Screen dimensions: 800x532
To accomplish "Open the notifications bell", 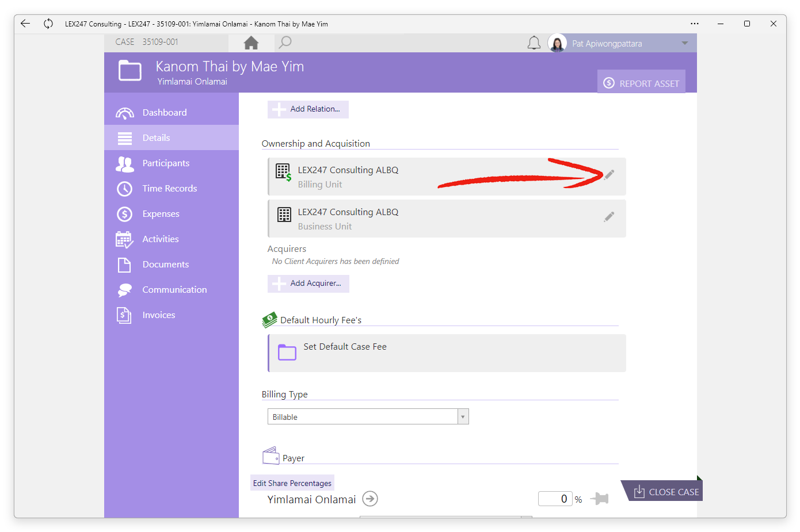I will pyautogui.click(x=534, y=43).
